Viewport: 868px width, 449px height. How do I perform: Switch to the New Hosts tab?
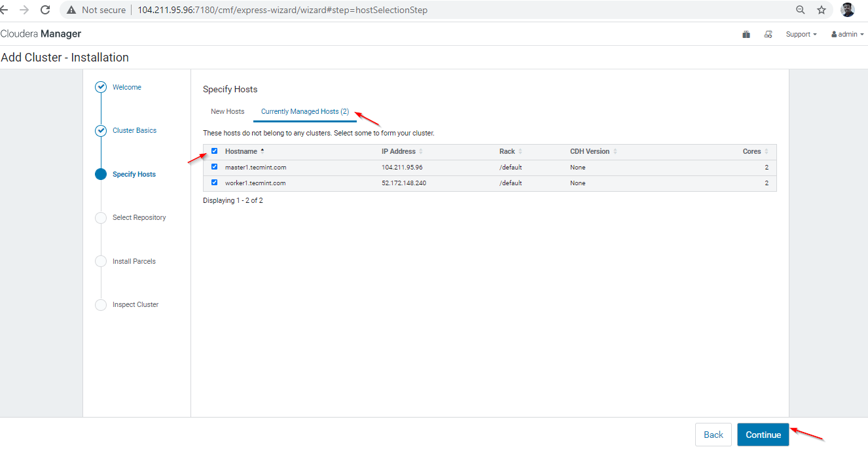(x=227, y=111)
